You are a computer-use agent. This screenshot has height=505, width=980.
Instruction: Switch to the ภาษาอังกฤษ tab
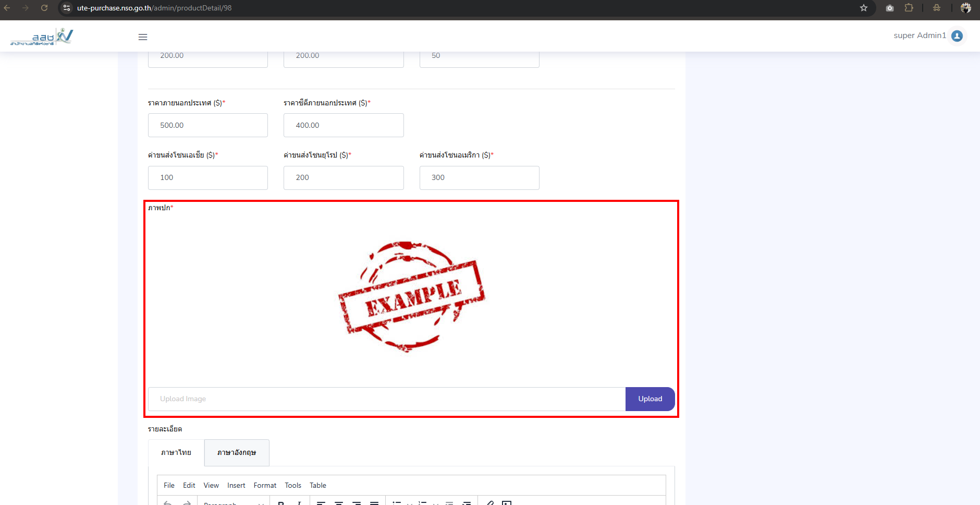point(237,452)
